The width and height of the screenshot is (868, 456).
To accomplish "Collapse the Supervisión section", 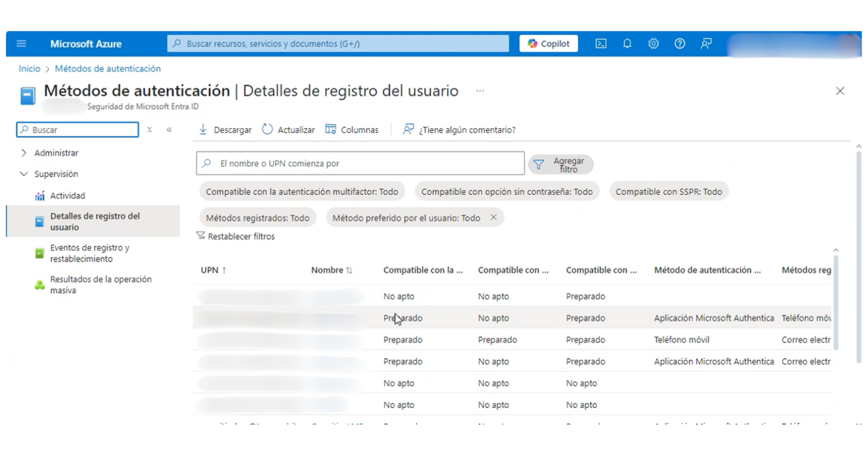I will pyautogui.click(x=24, y=174).
